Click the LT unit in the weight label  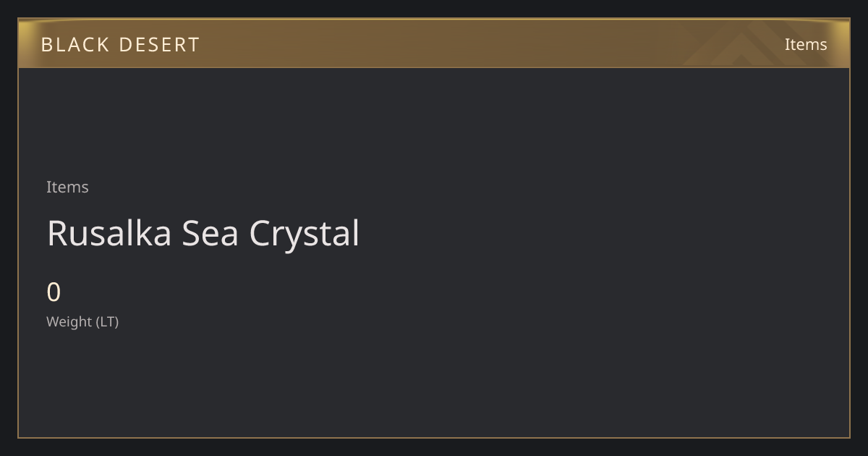pyautogui.click(x=107, y=321)
